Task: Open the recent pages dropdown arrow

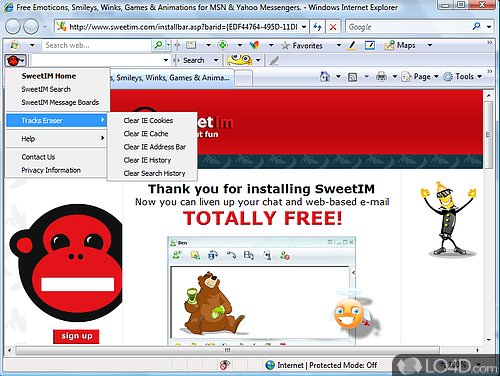Action: point(45,27)
